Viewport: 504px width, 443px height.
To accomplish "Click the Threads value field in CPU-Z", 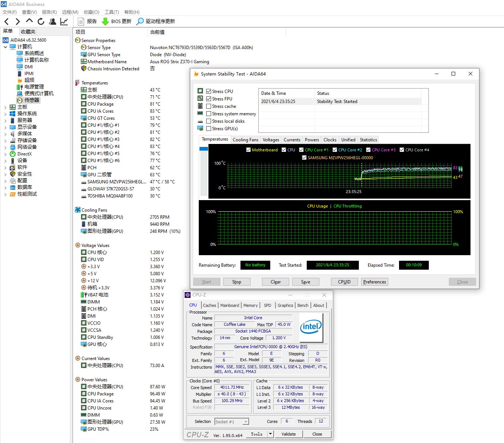I will tap(321, 421).
